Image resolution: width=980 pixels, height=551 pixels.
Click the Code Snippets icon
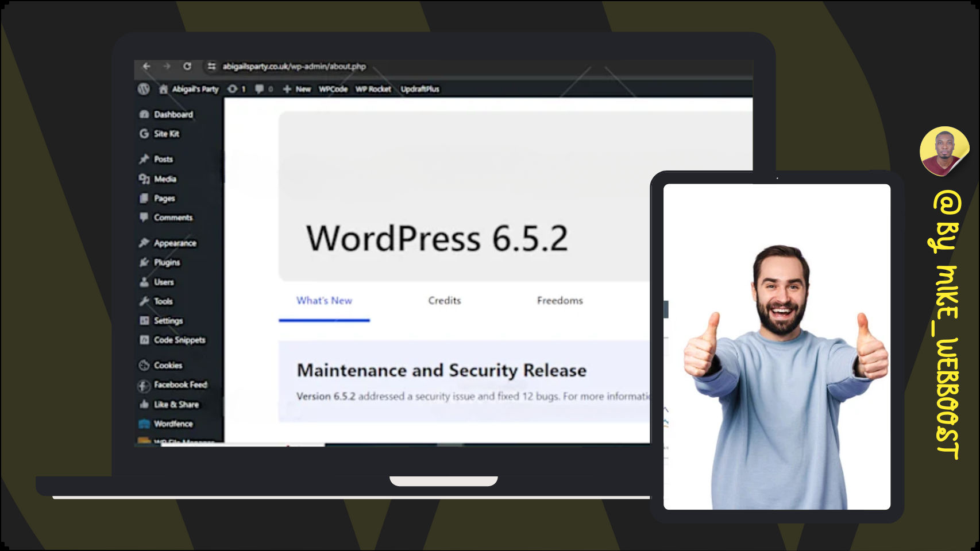[x=144, y=340]
